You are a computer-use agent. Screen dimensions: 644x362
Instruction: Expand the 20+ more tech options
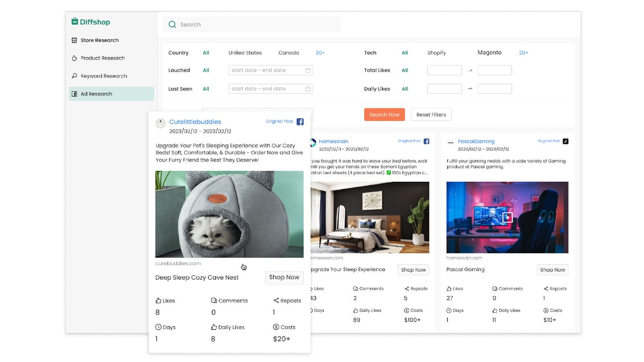[x=523, y=53]
